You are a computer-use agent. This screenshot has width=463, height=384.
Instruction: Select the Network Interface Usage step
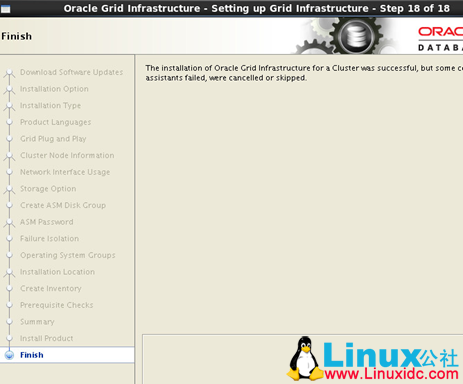click(x=65, y=172)
